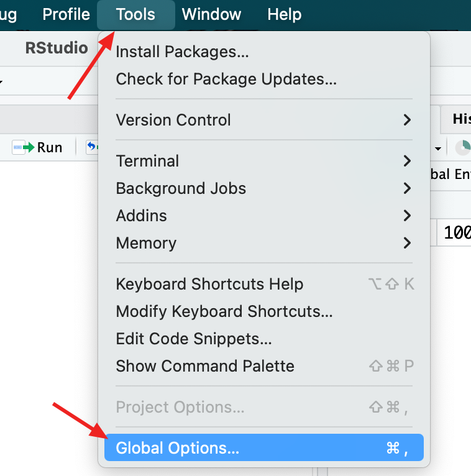Click Show Command Palette
The image size is (471, 476).
point(205,366)
